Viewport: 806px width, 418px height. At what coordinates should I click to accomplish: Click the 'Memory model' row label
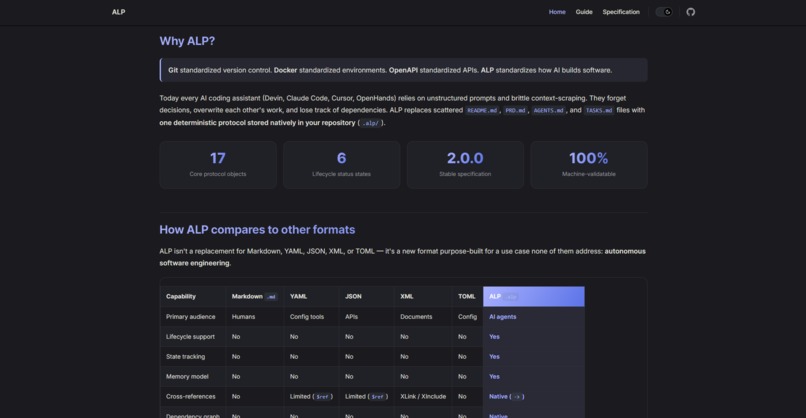tap(187, 377)
